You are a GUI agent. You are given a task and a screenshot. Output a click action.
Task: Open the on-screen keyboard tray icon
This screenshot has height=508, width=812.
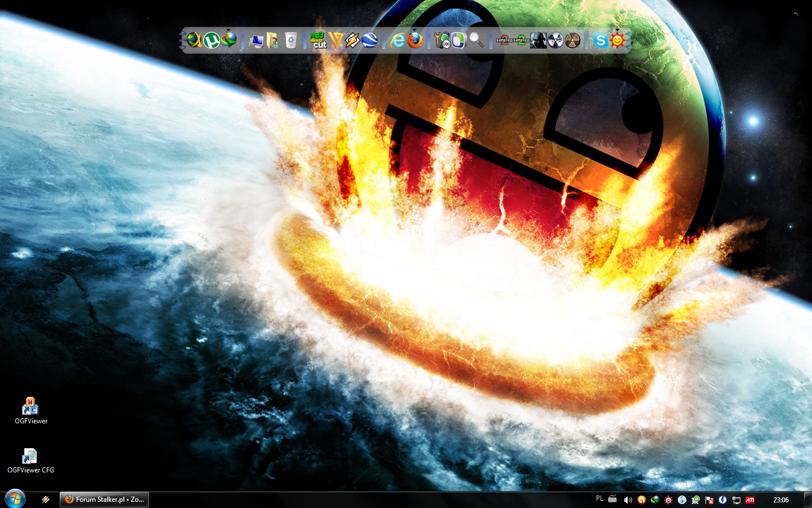(612, 500)
